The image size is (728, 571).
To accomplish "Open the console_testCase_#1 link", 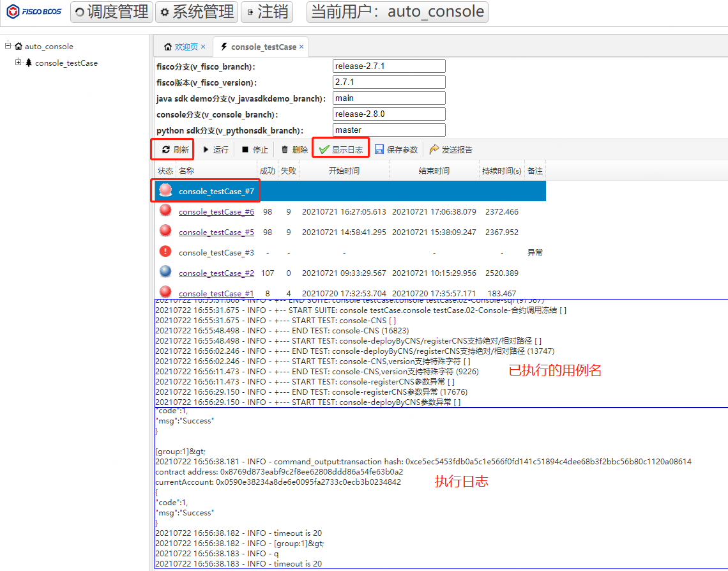I will click(216, 293).
